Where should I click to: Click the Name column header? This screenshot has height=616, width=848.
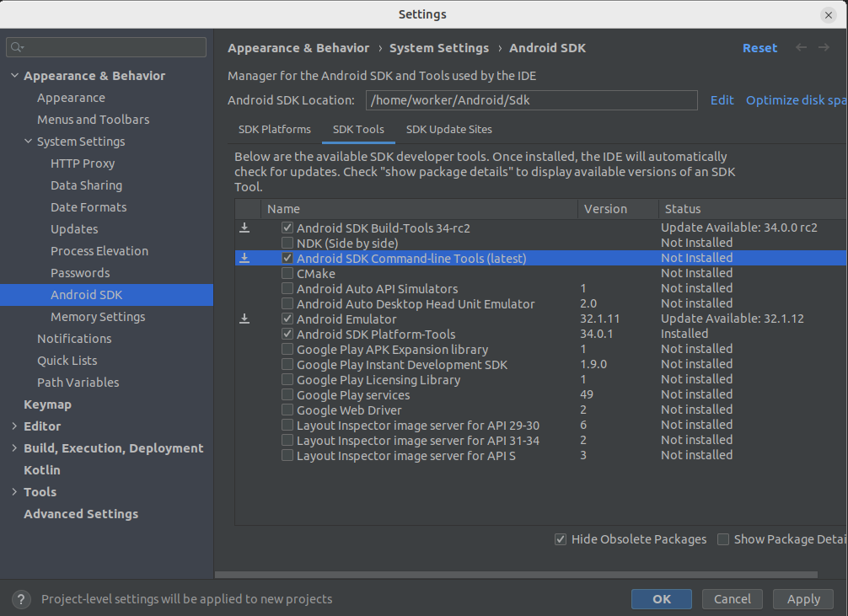coord(419,209)
